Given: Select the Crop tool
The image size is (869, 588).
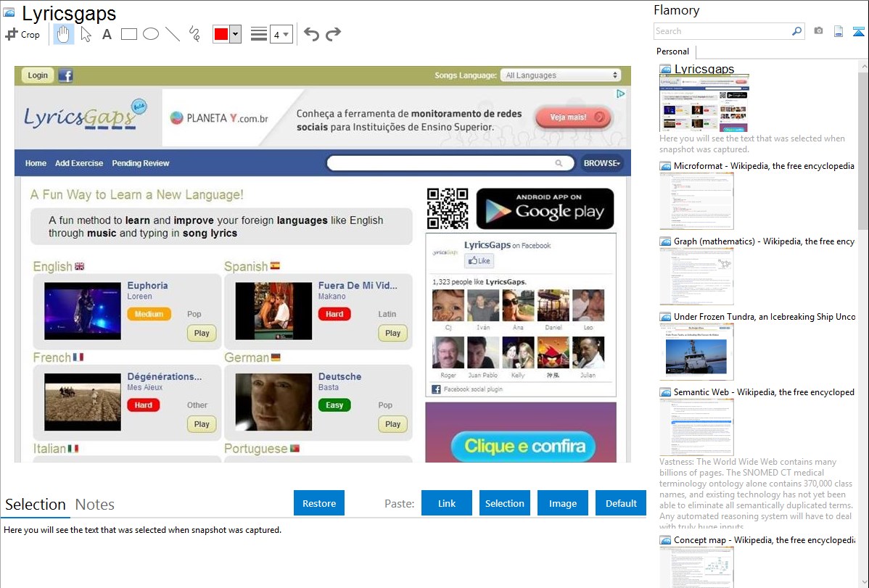Looking at the screenshot, I should 22,34.
